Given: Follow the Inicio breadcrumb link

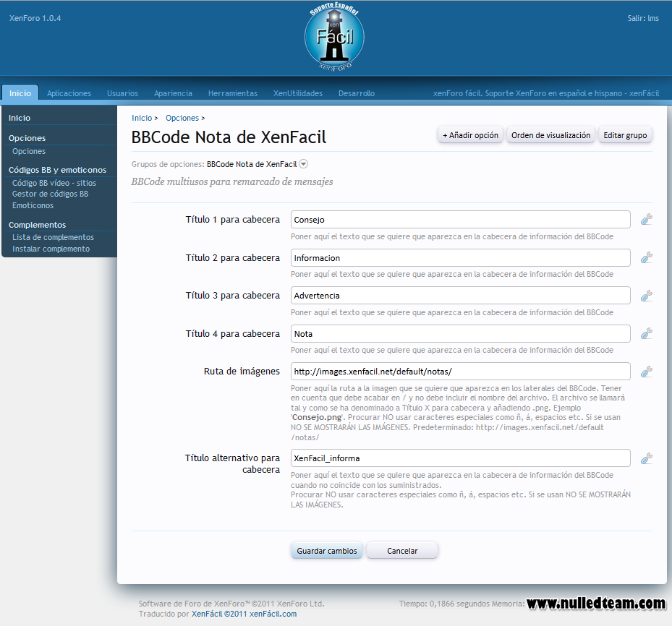Looking at the screenshot, I should (x=142, y=118).
